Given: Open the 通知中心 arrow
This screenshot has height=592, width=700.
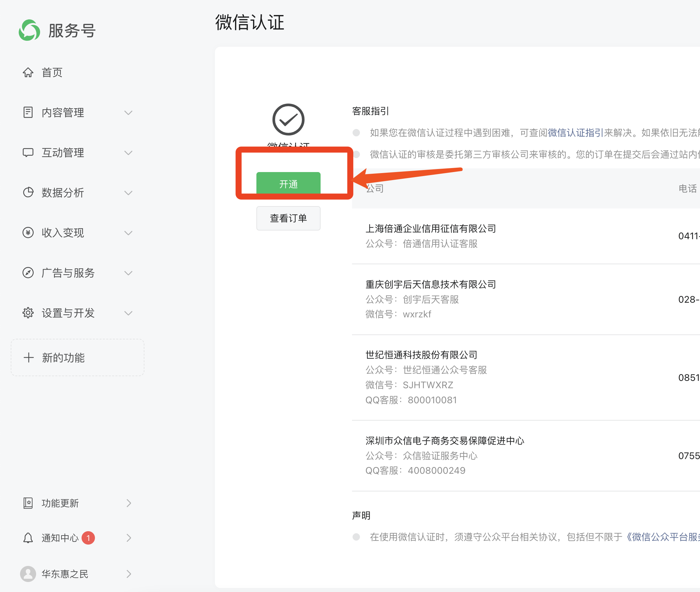Looking at the screenshot, I should (x=129, y=538).
